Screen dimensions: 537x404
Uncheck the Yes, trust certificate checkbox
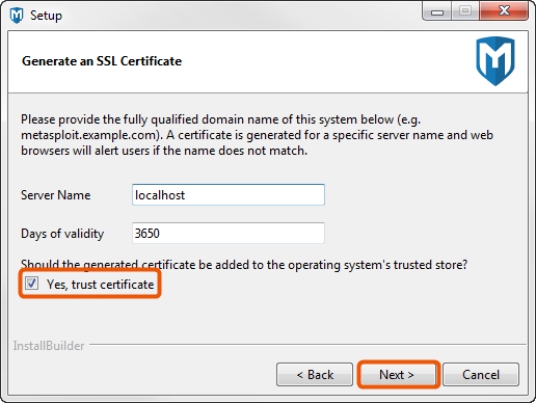[32, 283]
